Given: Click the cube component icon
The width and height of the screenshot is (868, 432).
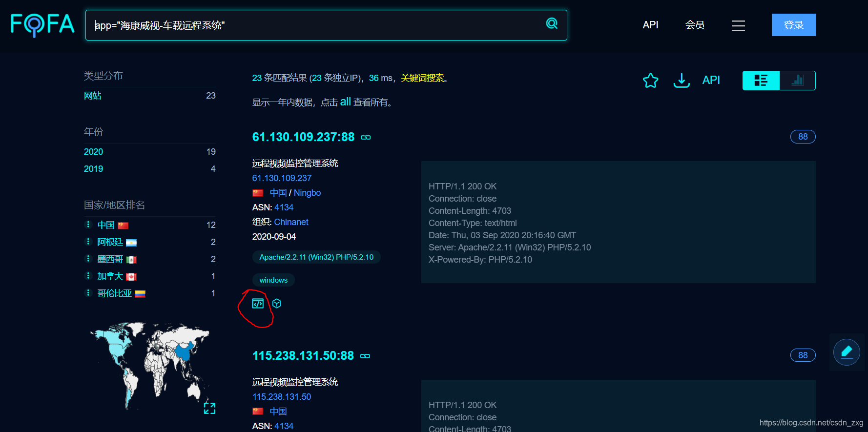Looking at the screenshot, I should [277, 304].
